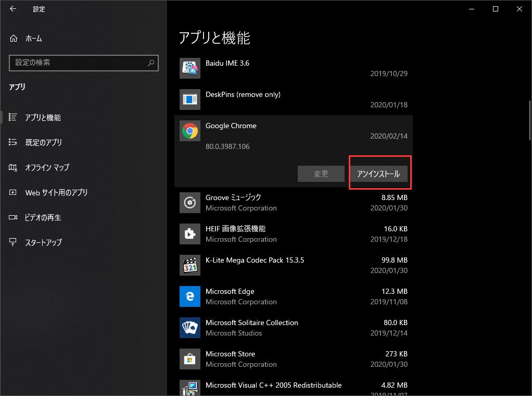Click the 変更 button for Chrome
The image size is (532, 396).
[321, 174]
